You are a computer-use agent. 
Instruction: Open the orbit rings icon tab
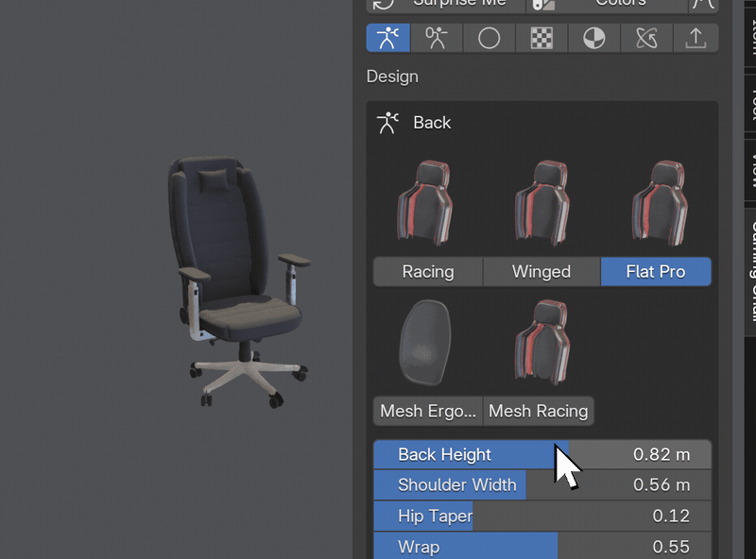pos(646,38)
